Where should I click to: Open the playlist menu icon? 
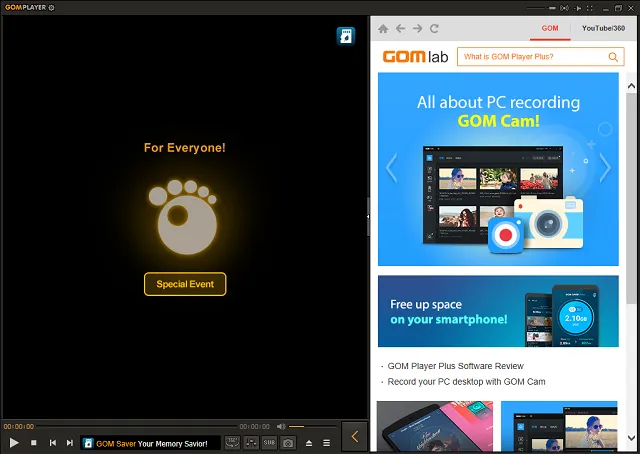(327, 443)
